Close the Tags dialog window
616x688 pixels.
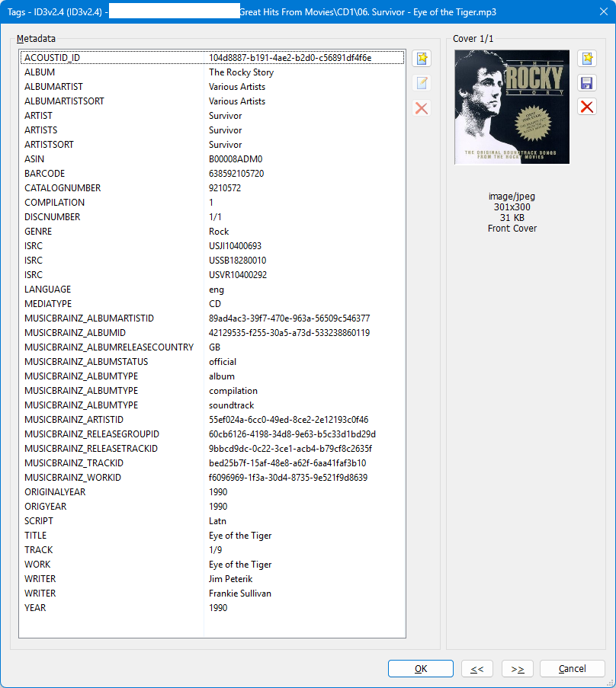click(604, 12)
